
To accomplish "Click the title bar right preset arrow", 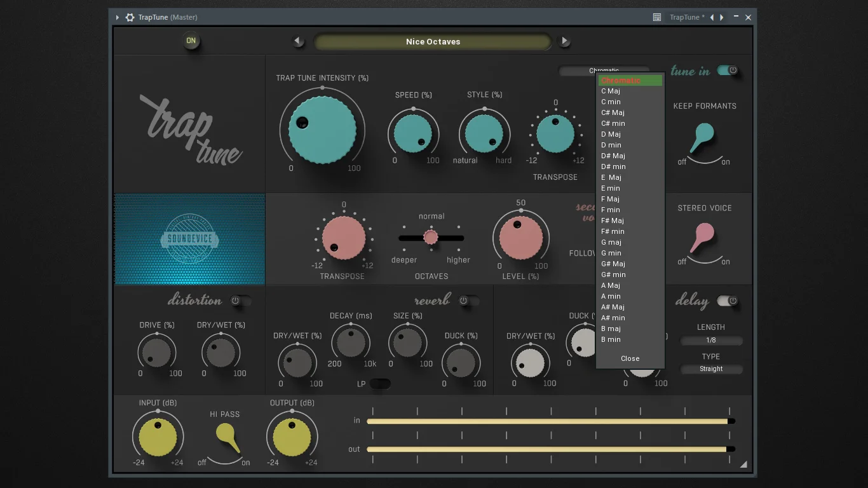I will click(x=722, y=17).
